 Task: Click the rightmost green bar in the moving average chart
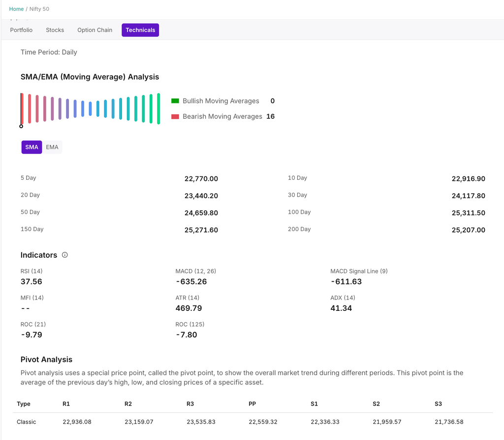pos(158,108)
